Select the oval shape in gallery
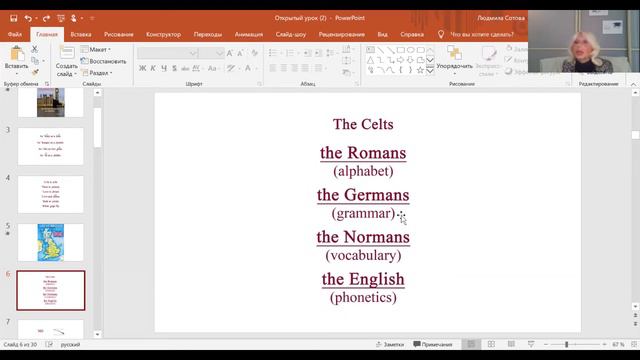This screenshot has height=360, width=640. (411, 50)
